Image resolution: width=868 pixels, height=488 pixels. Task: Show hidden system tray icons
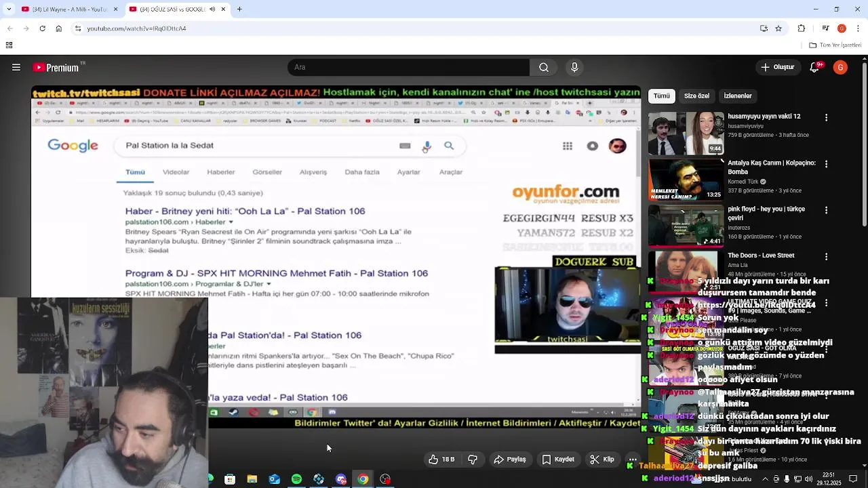point(766,479)
